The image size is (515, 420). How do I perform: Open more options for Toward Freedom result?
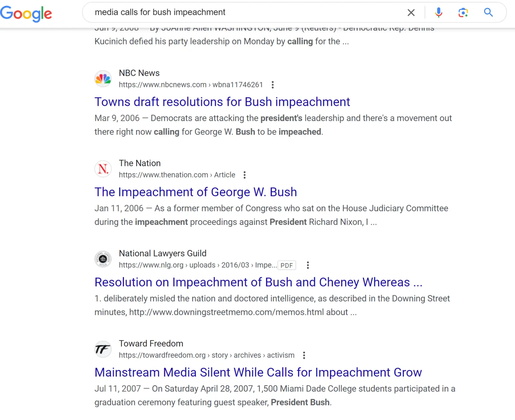(x=304, y=355)
